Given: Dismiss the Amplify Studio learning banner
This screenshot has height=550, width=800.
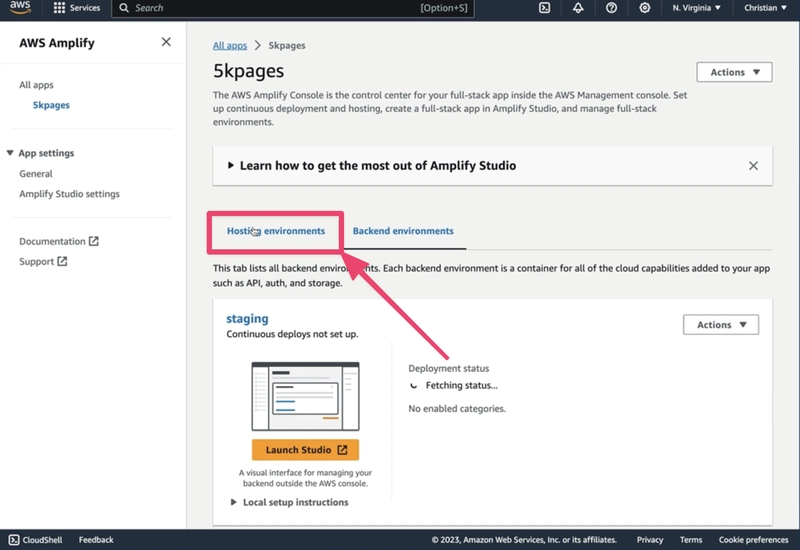Looking at the screenshot, I should coord(753,166).
